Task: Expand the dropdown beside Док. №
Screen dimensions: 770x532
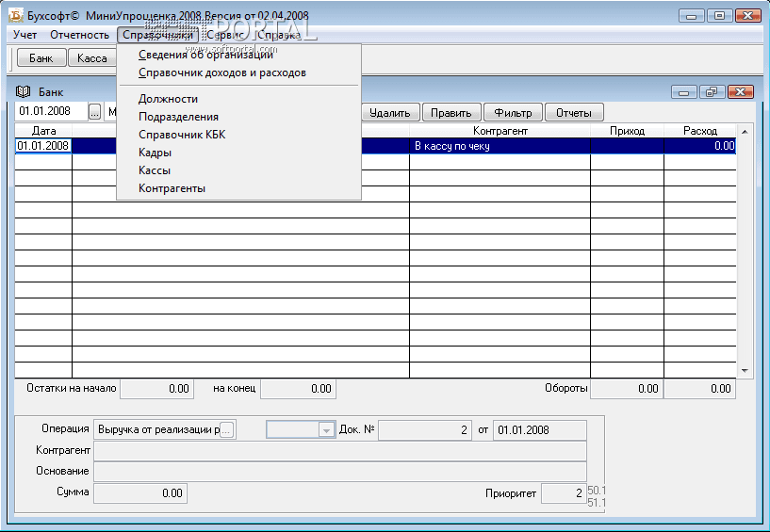Action: tap(325, 430)
